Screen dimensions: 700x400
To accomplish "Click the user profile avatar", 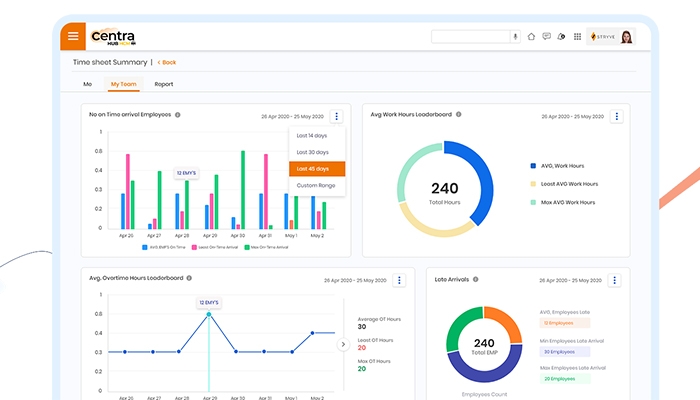I will click(627, 37).
